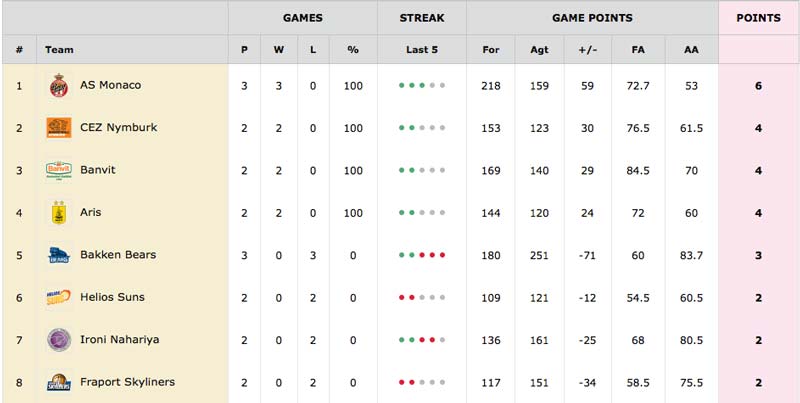This screenshot has height=403, width=800.
Task: Open the Bakken Bears team link
Action: (118, 254)
